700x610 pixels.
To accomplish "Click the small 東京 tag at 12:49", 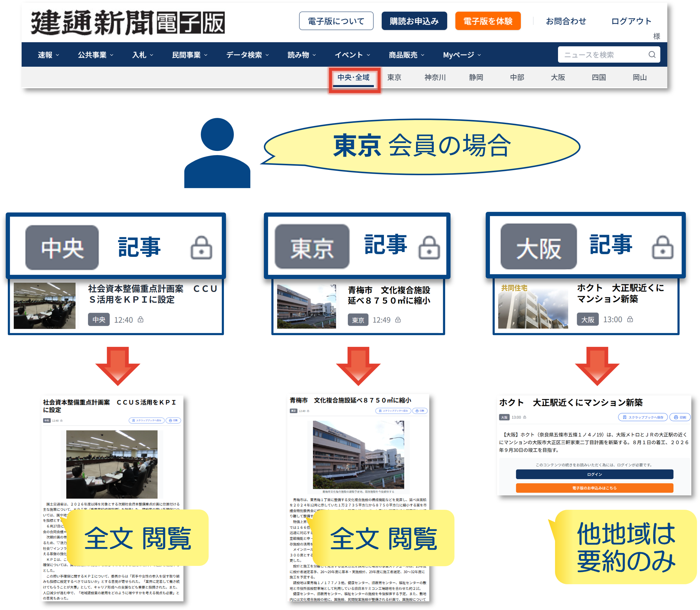I will click(x=358, y=320).
